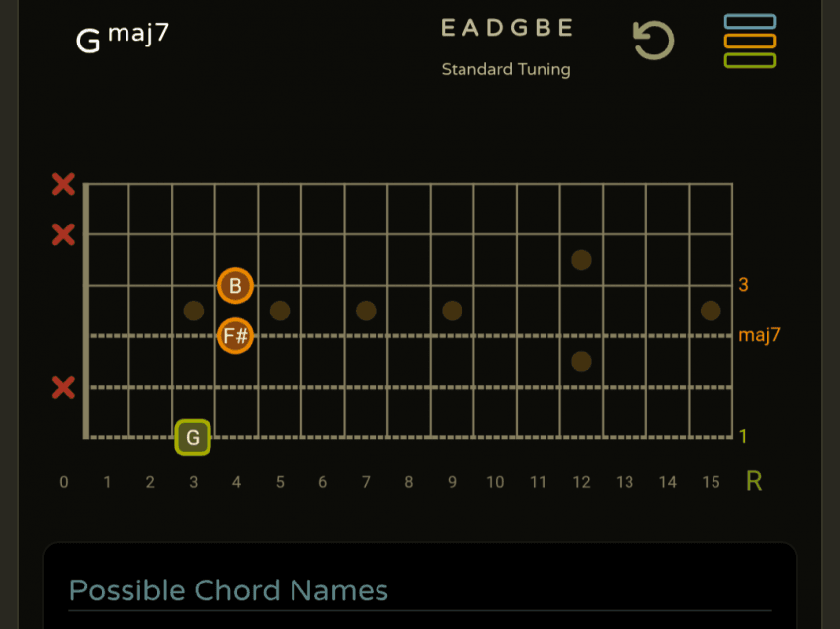
Task: Click the G maj7 chord name
Action: pos(123,38)
